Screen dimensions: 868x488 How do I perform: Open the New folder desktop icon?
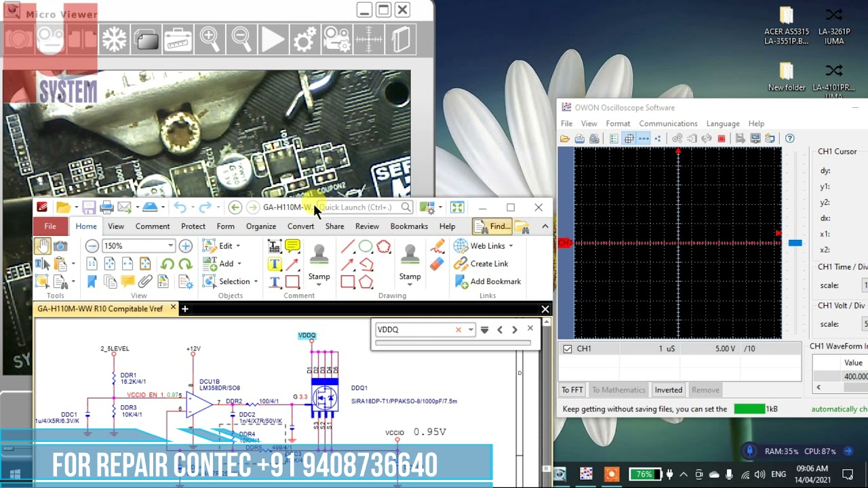[x=787, y=76]
